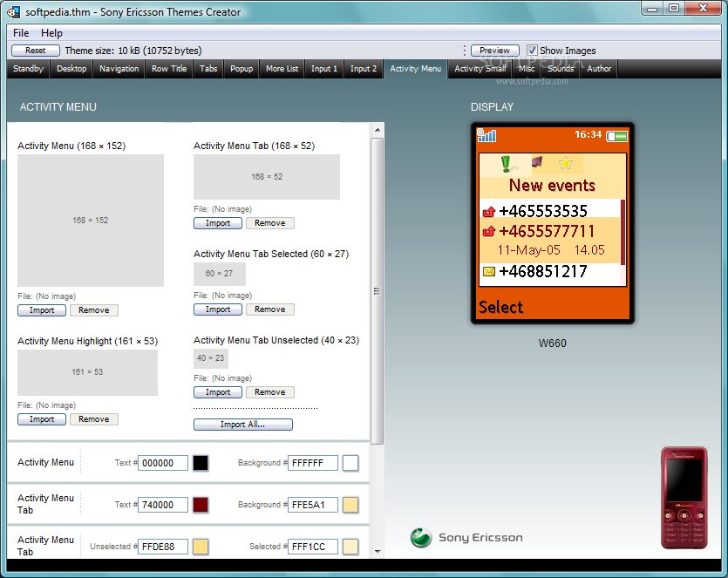Open the black Activity Menu text color swatch
The image size is (728, 578).
point(201,463)
